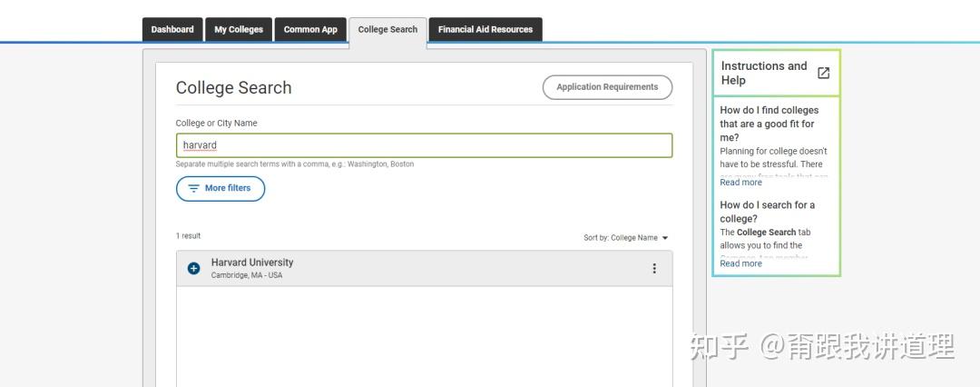Click the Harvard University result name
Screen dimensions: 980x387
[x=252, y=263]
